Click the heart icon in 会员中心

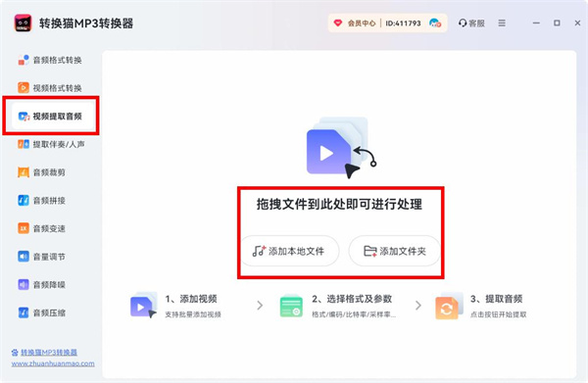point(338,24)
